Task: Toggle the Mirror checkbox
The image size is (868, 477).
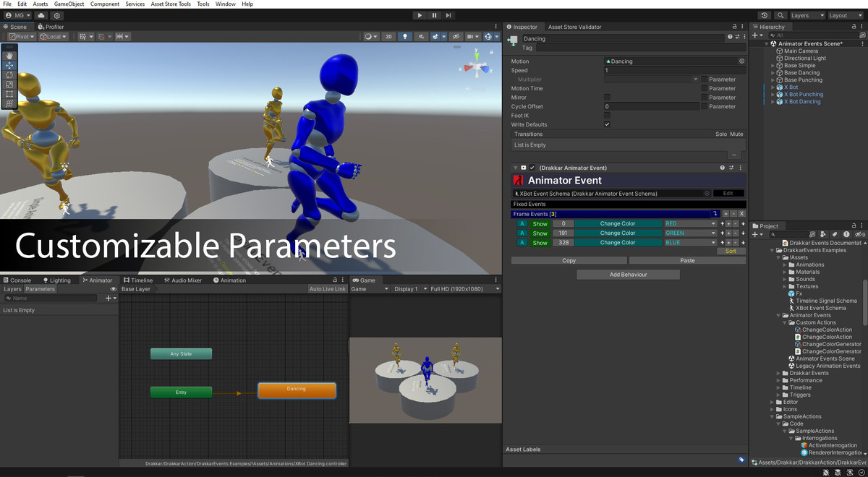Action: (x=607, y=98)
